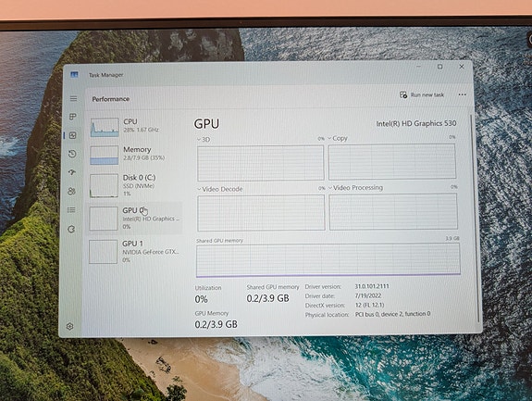This screenshot has height=401, width=532.
Task: Open Users page icon in sidebar
Action: click(71, 191)
